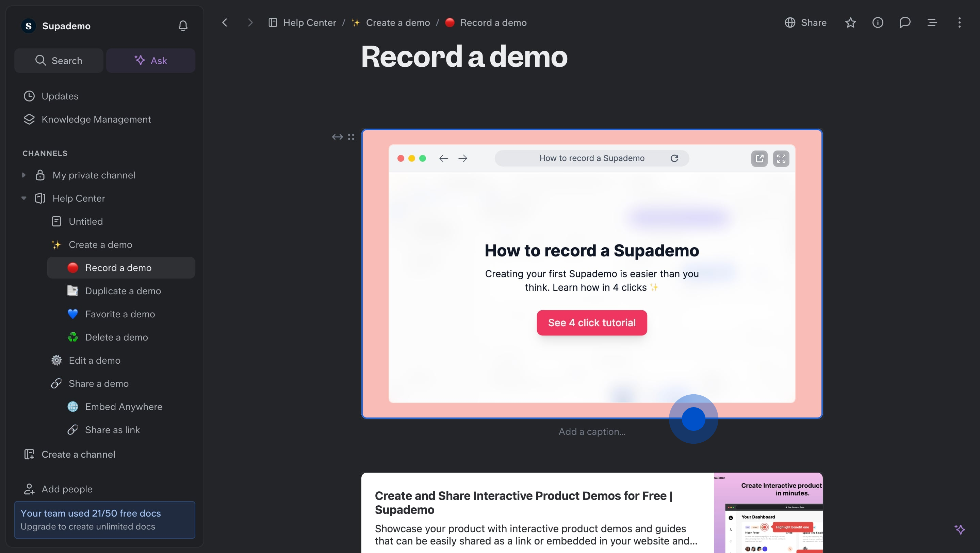Click the fullscreen icon in demo embed

[x=781, y=158]
